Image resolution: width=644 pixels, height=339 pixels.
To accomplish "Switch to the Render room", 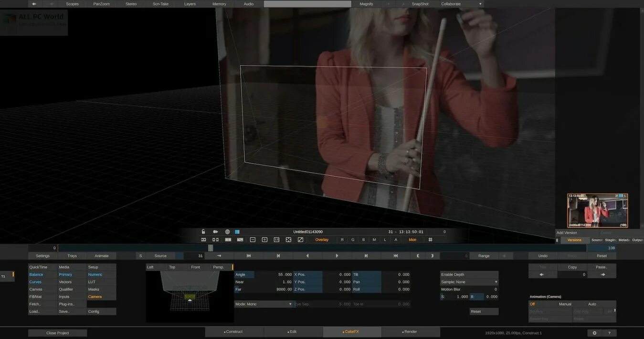I will [411, 332].
